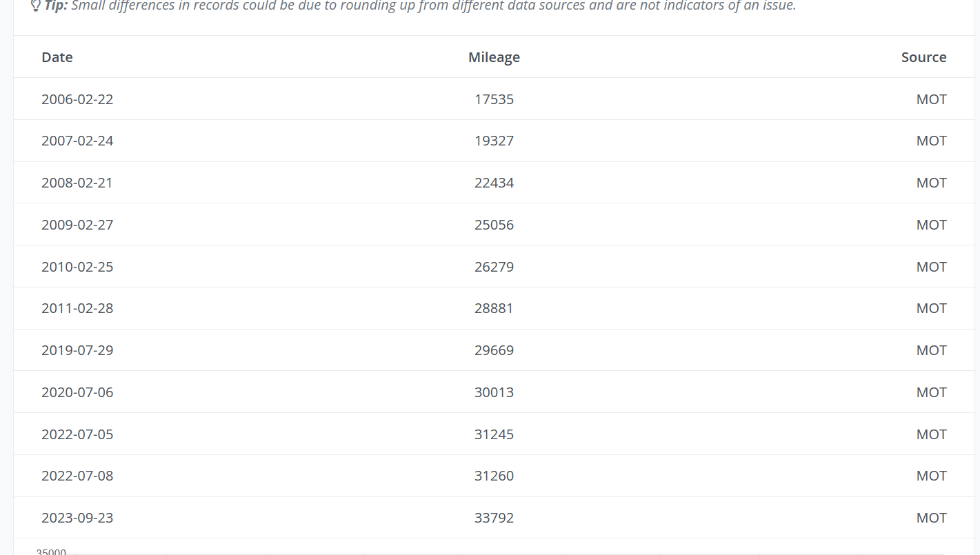Click the lightbulb Tip icon
This screenshot has width=980, height=555.
tap(36, 6)
